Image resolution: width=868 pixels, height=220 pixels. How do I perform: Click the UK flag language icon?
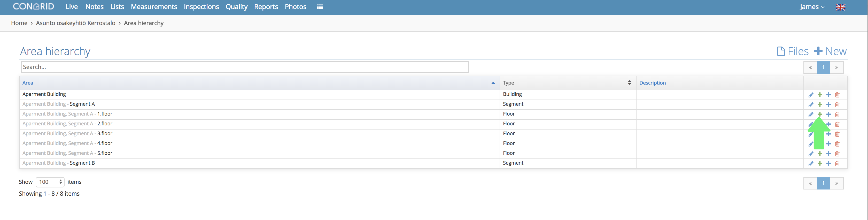click(x=840, y=7)
